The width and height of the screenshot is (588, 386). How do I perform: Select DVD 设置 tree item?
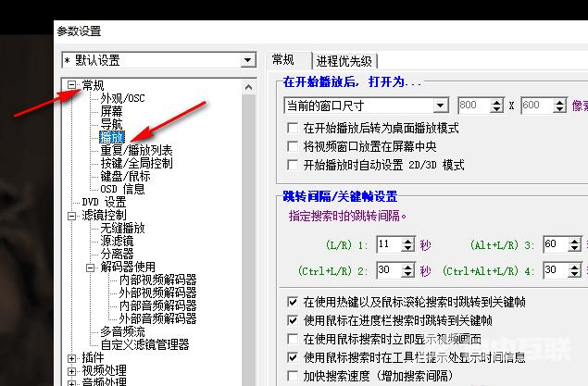coord(104,202)
